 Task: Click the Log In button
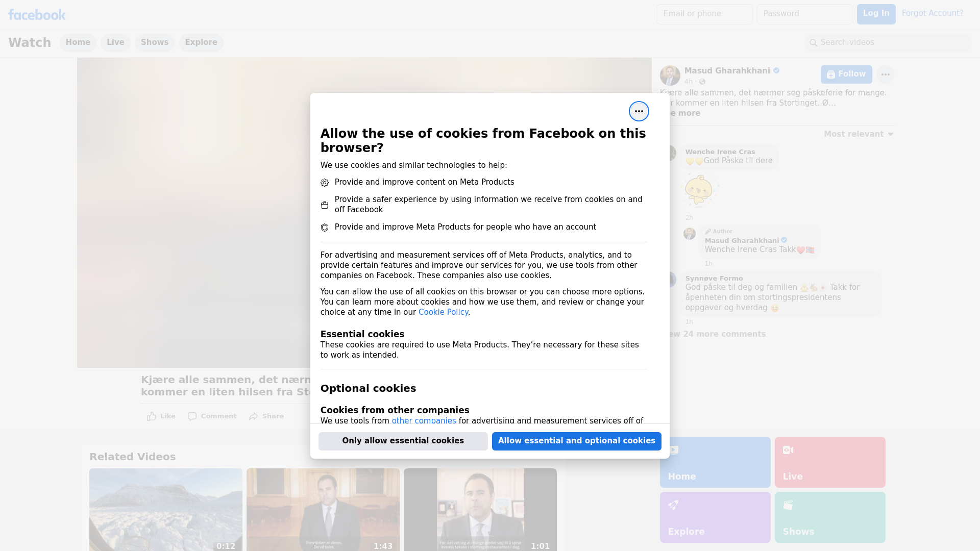pyautogui.click(x=876, y=14)
